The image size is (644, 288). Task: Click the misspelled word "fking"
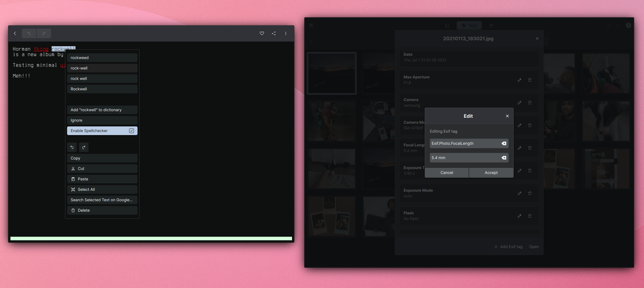tap(41, 49)
